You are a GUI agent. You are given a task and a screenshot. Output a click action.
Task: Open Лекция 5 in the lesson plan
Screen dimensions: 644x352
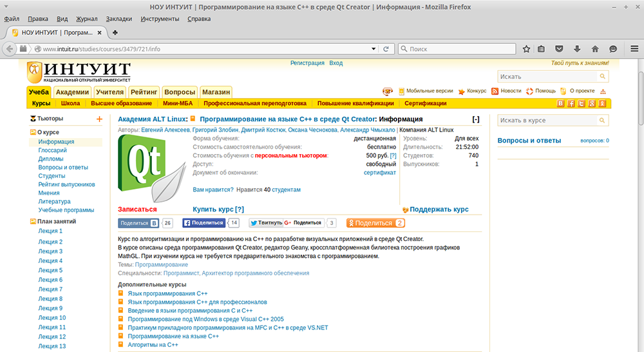(x=50, y=270)
